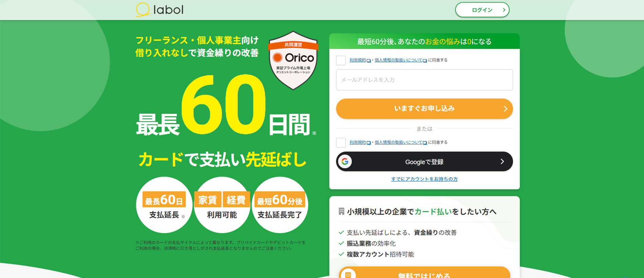This screenshot has height=278, width=644.
Task: Click the external link icon after second 利用規約
Action: (369, 143)
